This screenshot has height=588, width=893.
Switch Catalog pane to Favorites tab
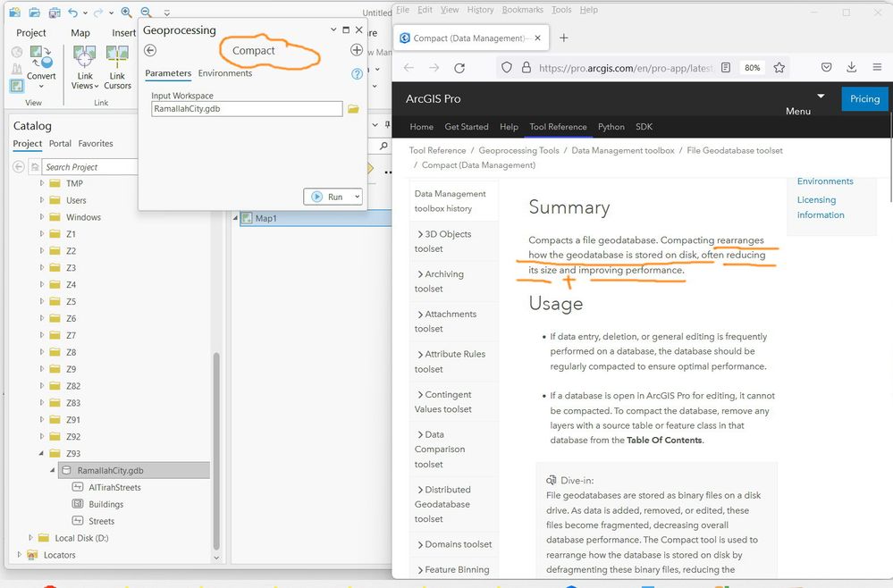(96, 144)
